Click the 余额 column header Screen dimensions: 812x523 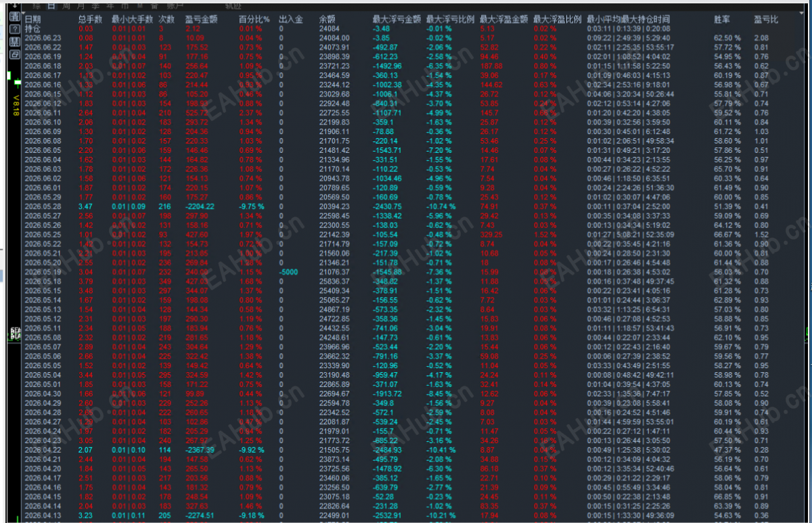click(x=327, y=20)
